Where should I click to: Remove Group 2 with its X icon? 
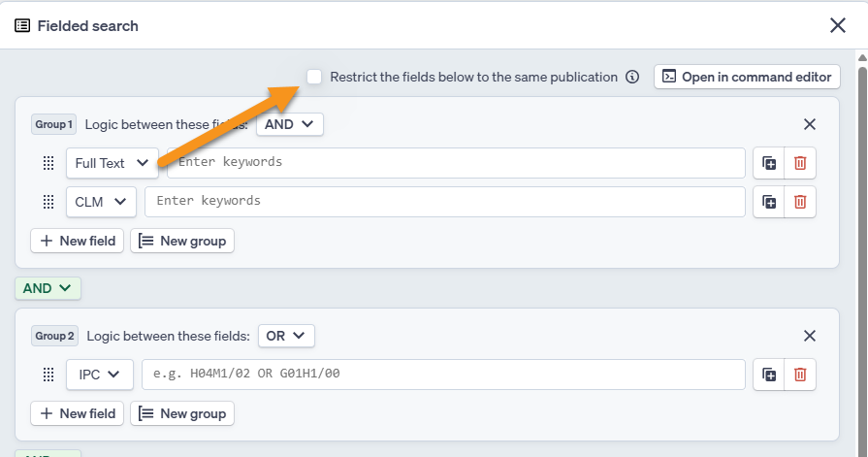[810, 336]
